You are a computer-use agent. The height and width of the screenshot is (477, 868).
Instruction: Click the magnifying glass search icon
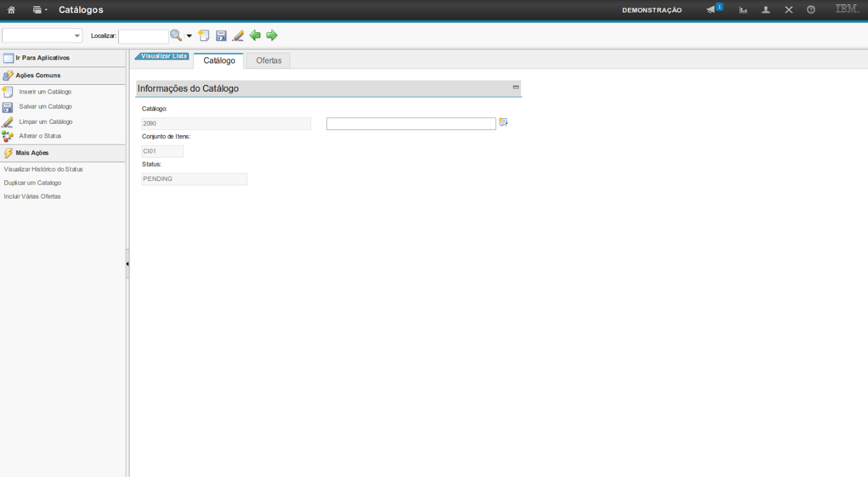[x=176, y=36]
